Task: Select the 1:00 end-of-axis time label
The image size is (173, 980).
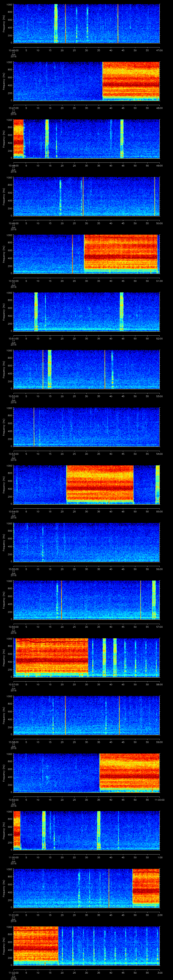Action: click(x=160, y=857)
